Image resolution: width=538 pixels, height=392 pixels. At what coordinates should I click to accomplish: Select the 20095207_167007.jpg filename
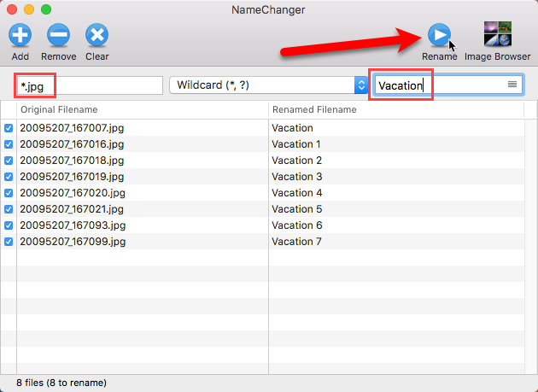(72, 128)
